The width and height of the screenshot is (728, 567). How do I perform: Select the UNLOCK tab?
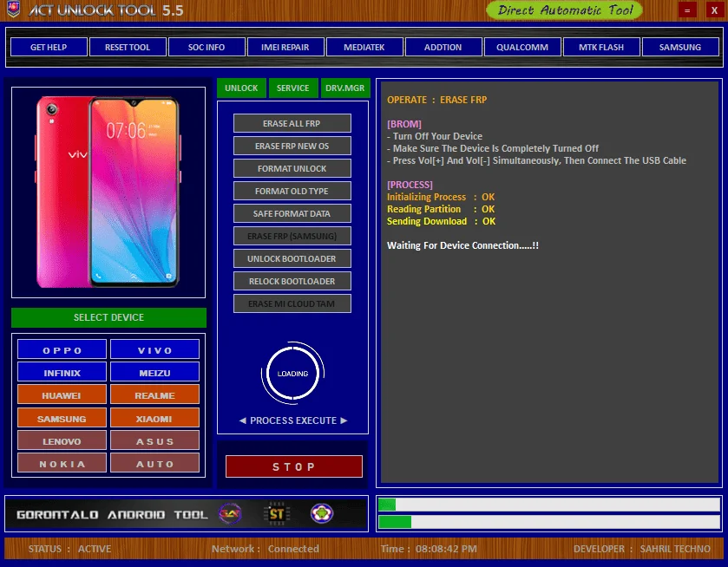[241, 88]
